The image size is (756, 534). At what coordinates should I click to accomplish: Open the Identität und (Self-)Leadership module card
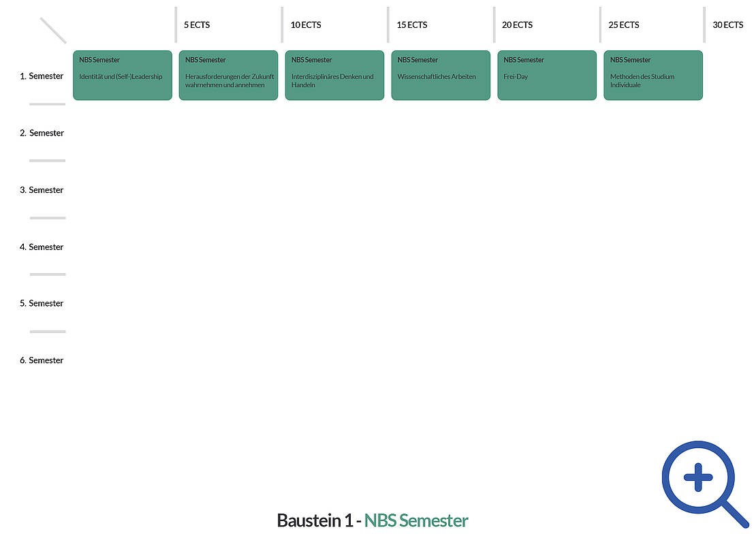[123, 76]
